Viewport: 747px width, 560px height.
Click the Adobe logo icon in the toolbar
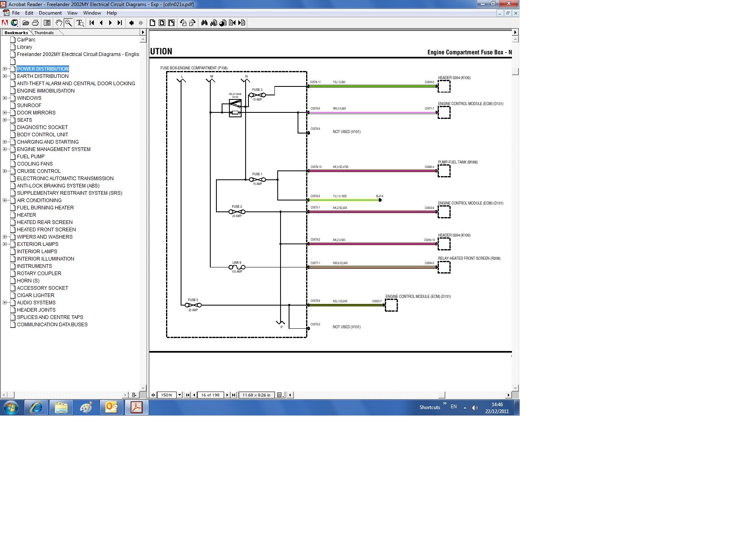pos(5,23)
